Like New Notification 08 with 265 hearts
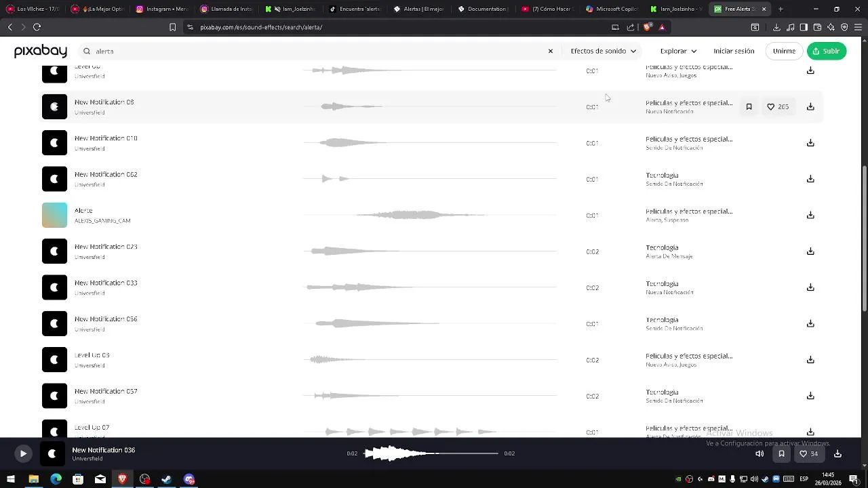The height and width of the screenshot is (488, 868). coord(778,106)
